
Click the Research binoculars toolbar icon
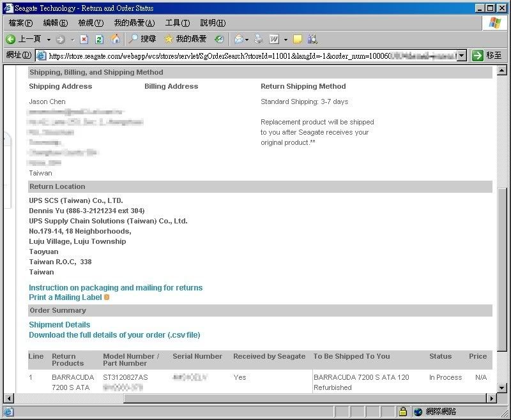(x=312, y=40)
